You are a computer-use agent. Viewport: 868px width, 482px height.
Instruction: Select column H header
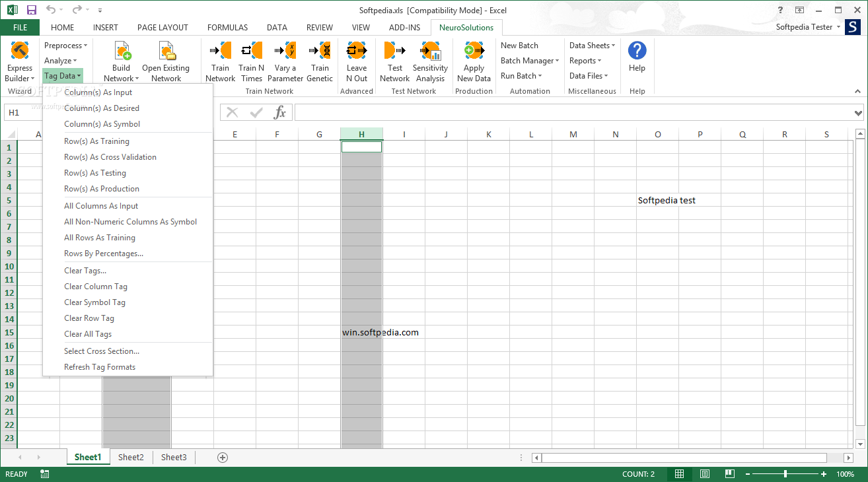point(361,135)
